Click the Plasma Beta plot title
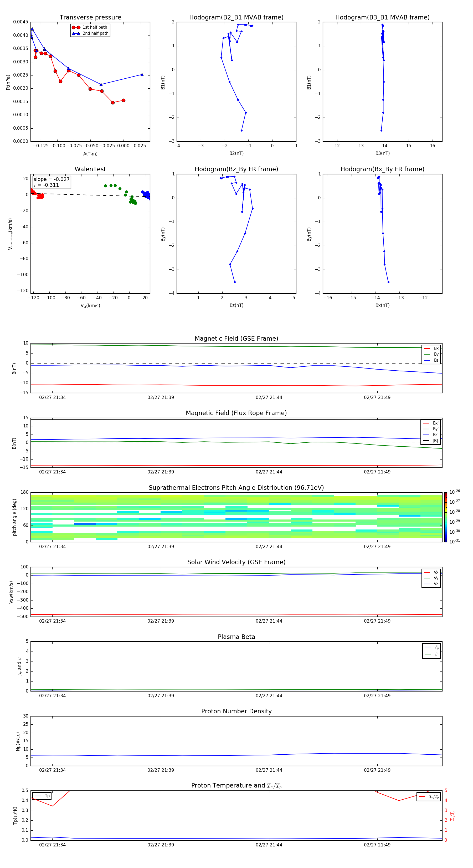The image size is (473, 868). 236,637
